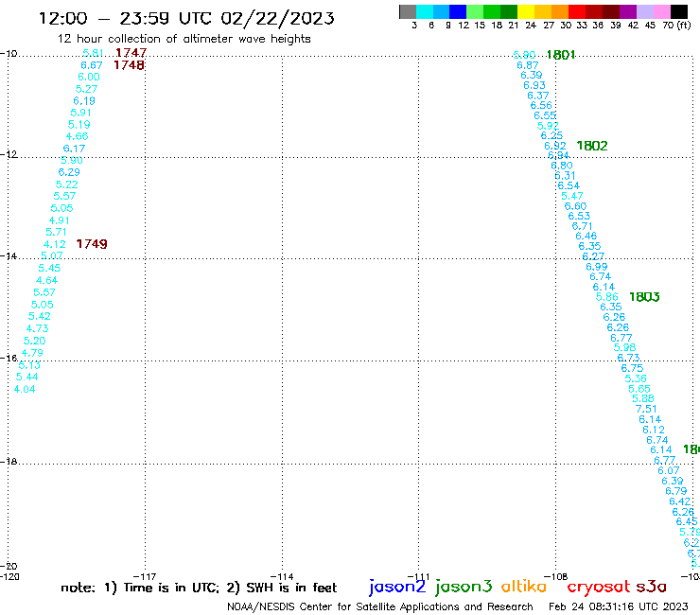Screen dimensions: 700x615
Task: Click the wave height value 4.91
Action: [x=59, y=220]
